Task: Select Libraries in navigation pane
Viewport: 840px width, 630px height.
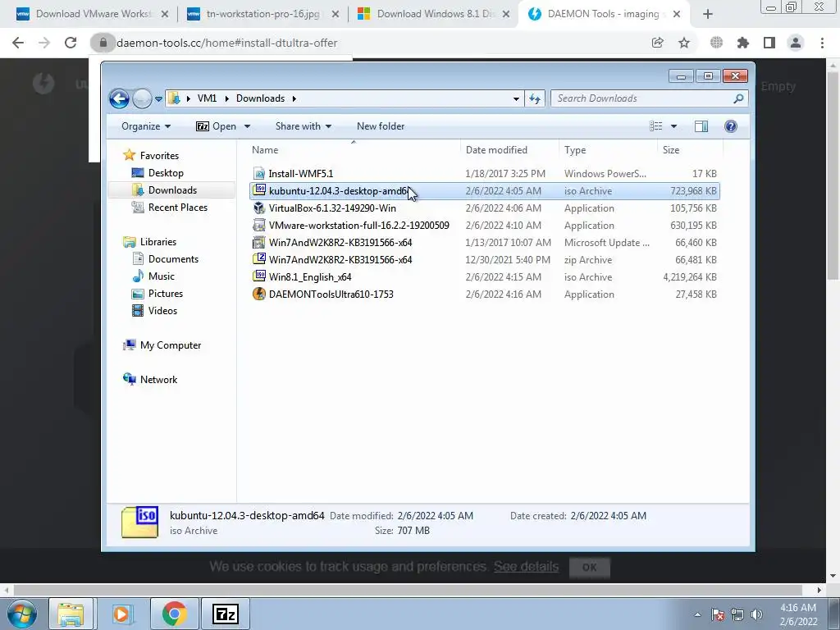Action: (158, 242)
